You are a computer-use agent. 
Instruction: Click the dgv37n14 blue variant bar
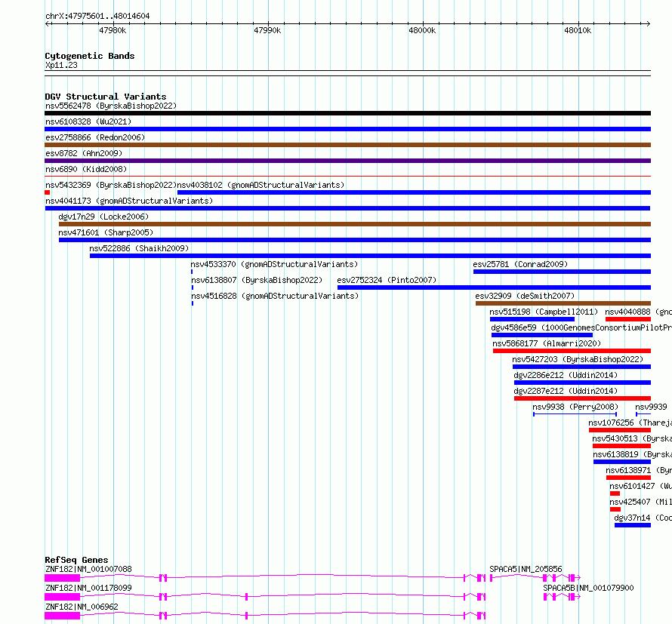tap(633, 525)
